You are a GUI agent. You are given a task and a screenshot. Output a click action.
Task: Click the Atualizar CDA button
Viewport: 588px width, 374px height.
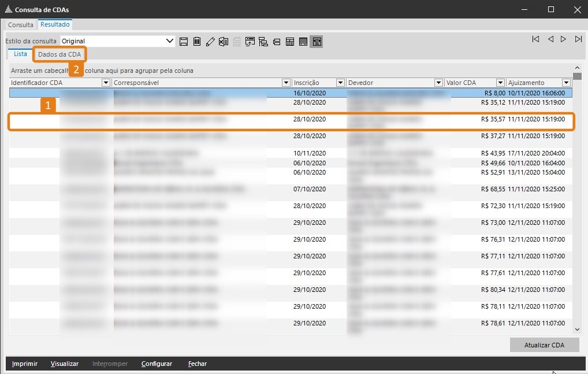click(x=544, y=345)
